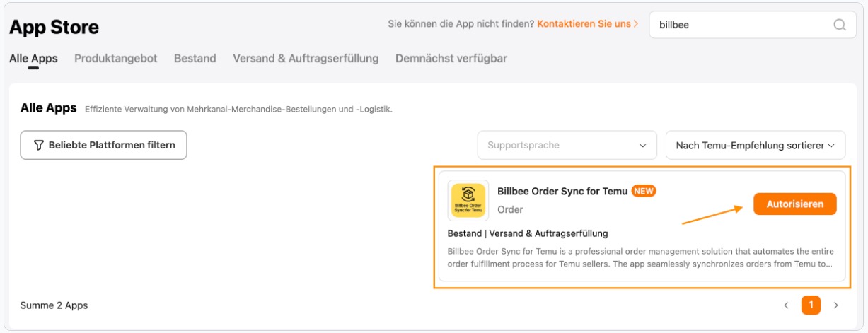Image resolution: width=868 pixels, height=333 pixels.
Task: Switch to the Produktangebot tab
Action: [116, 59]
